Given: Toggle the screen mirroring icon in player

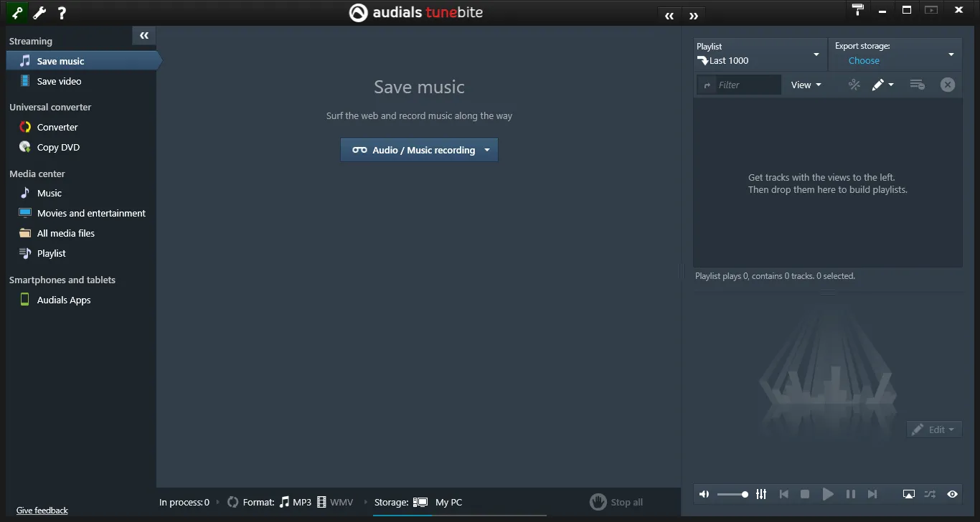Looking at the screenshot, I should 908,494.
